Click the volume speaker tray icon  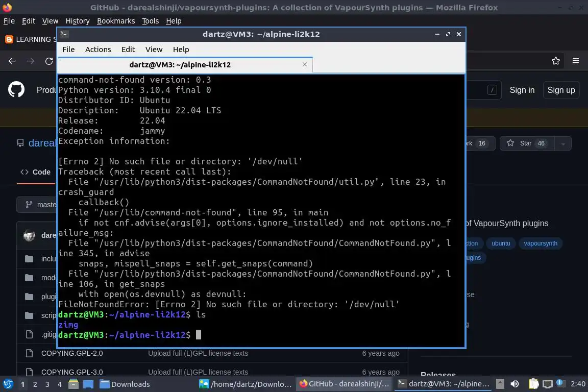[x=515, y=384]
